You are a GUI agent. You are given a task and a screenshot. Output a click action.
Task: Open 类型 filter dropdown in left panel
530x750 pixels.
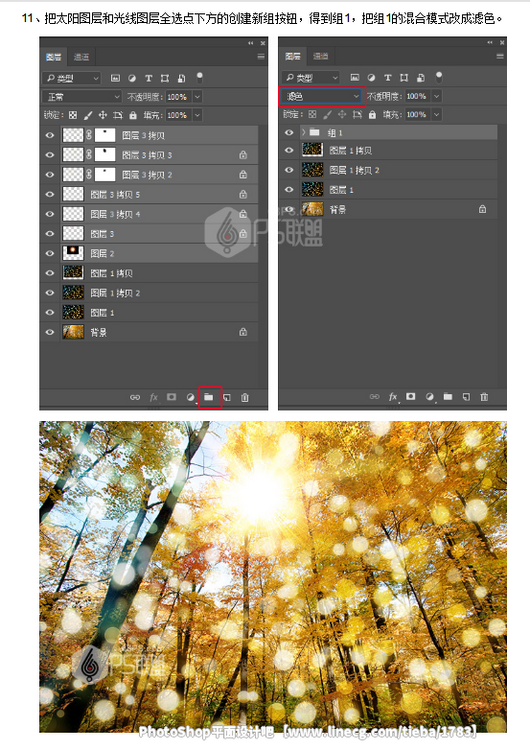71,78
